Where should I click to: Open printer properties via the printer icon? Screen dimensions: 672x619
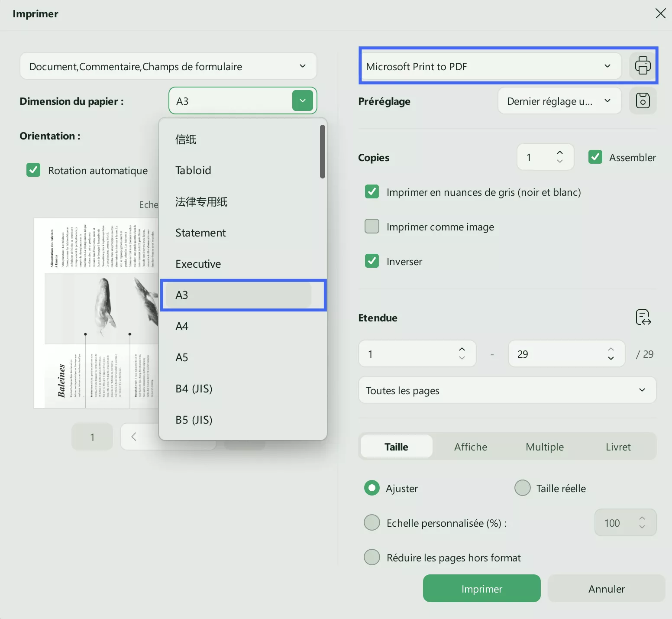click(643, 65)
